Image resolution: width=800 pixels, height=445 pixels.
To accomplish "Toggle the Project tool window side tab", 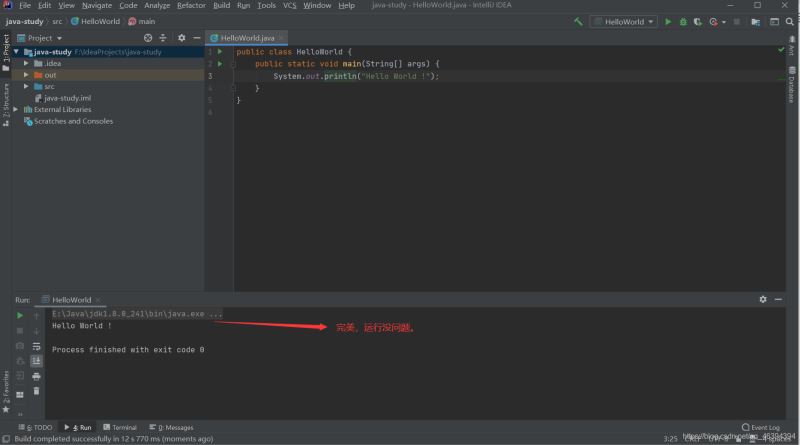I will [5, 50].
